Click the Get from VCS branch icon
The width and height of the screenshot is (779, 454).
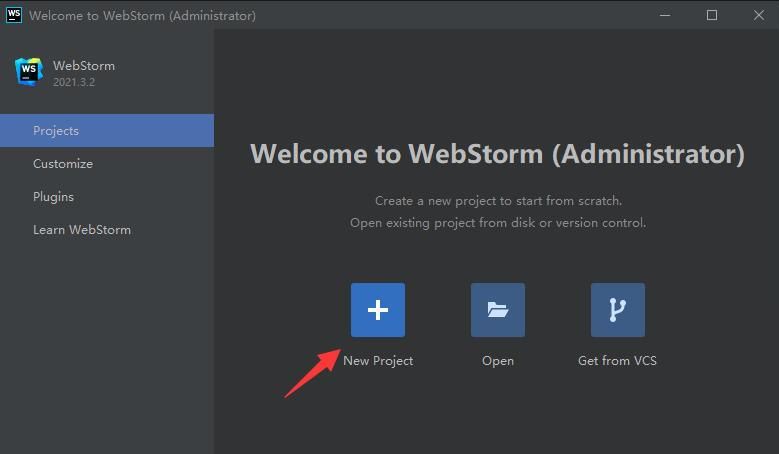pos(618,310)
